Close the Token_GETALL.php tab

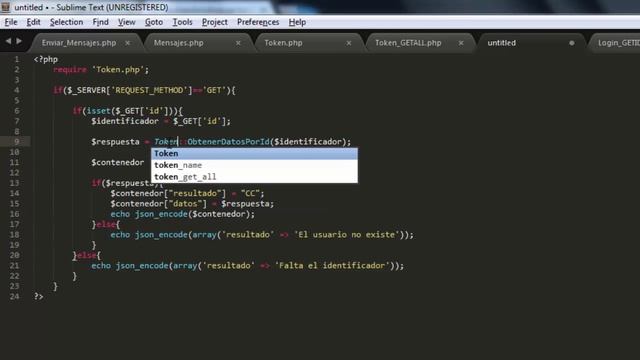pos(461,43)
